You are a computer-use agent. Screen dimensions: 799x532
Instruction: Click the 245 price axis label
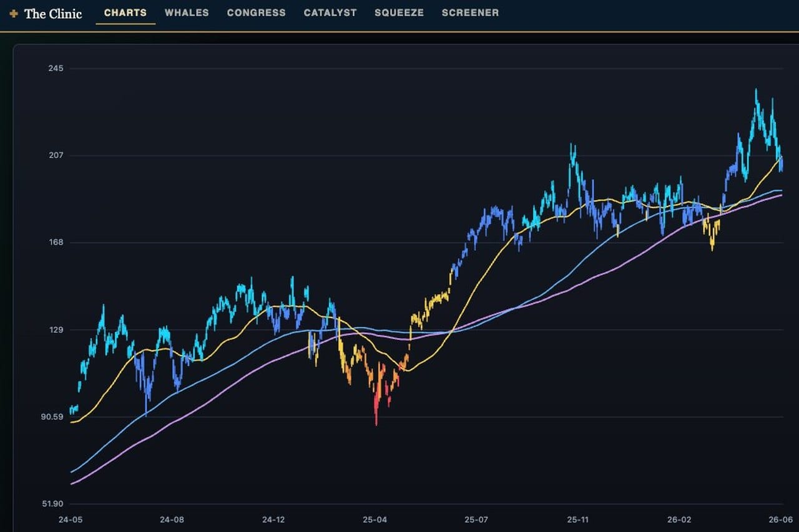pos(56,69)
